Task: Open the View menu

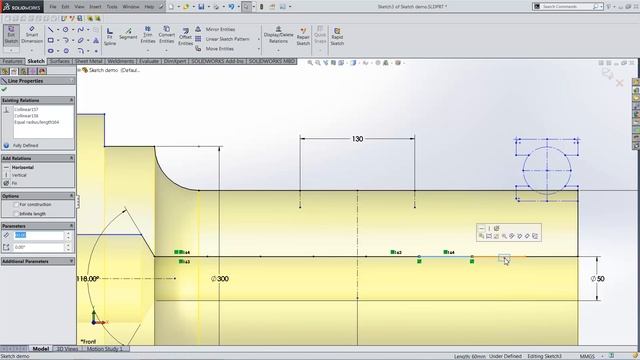Action: [x=79, y=7]
